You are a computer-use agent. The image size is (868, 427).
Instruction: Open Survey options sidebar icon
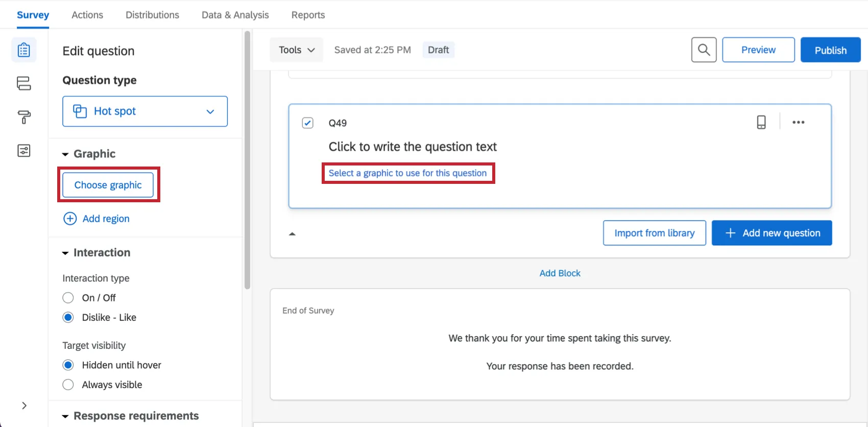click(x=24, y=151)
